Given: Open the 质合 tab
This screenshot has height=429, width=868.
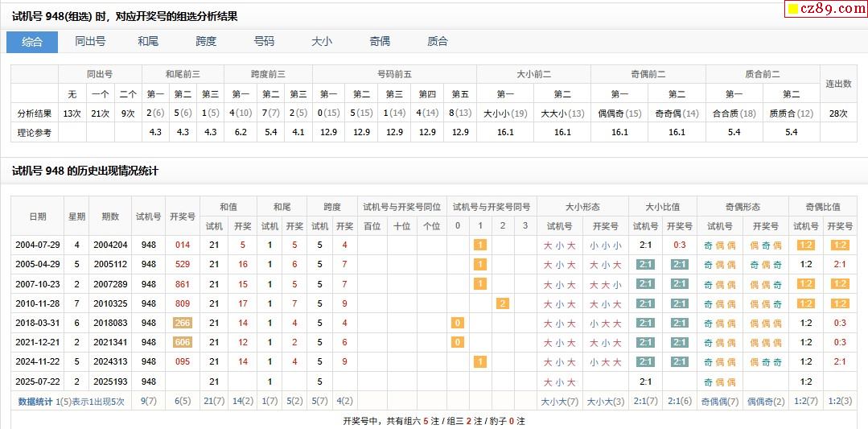Looking at the screenshot, I should click(x=438, y=42).
